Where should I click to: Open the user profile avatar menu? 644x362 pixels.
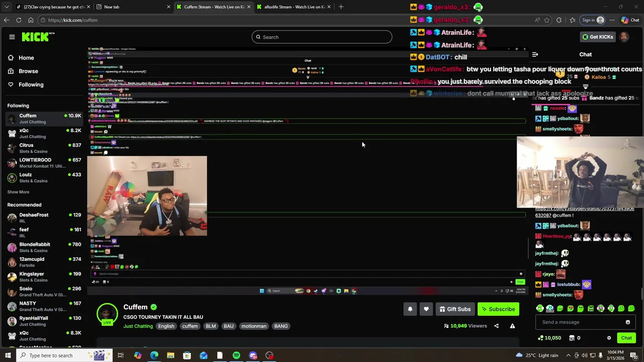[624, 37]
